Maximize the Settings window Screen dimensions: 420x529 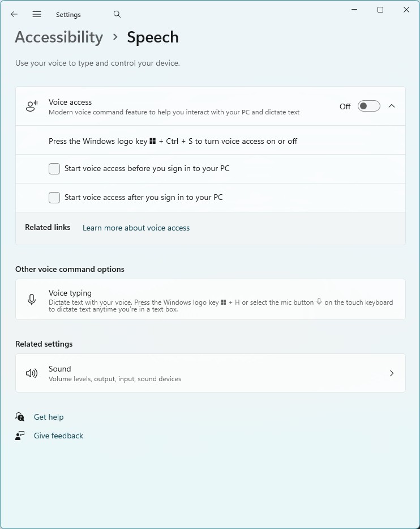(380, 10)
